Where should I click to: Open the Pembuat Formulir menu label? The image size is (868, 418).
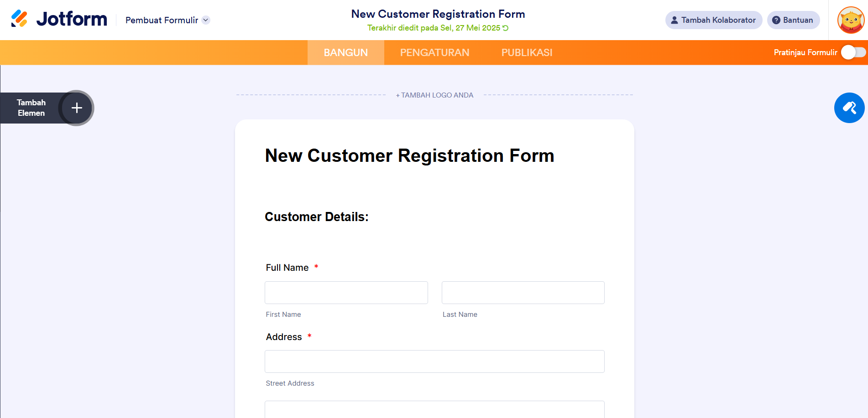(162, 20)
